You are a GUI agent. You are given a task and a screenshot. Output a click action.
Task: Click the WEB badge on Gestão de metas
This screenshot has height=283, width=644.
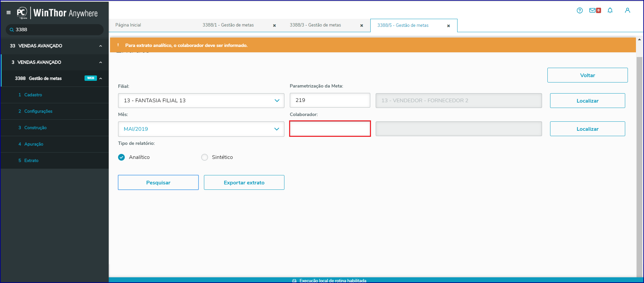click(x=91, y=78)
